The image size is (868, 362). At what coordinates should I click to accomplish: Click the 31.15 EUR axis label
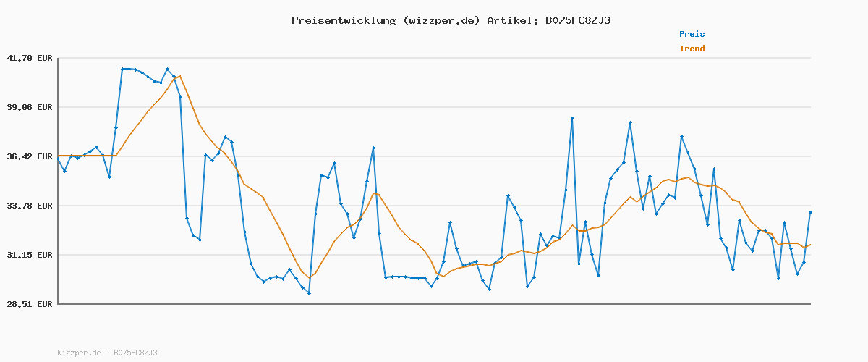click(x=29, y=255)
